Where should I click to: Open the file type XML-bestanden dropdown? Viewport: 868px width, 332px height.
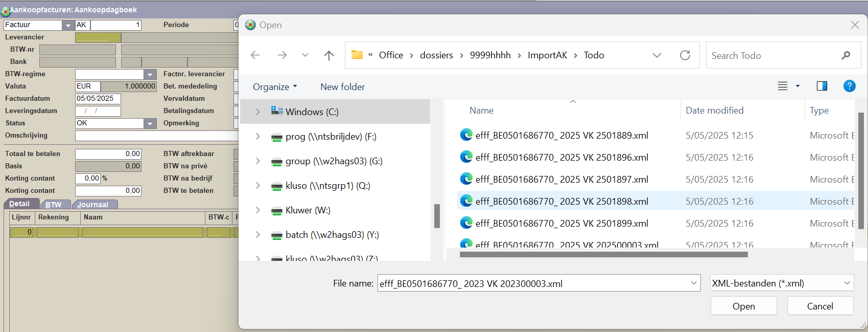tap(781, 283)
